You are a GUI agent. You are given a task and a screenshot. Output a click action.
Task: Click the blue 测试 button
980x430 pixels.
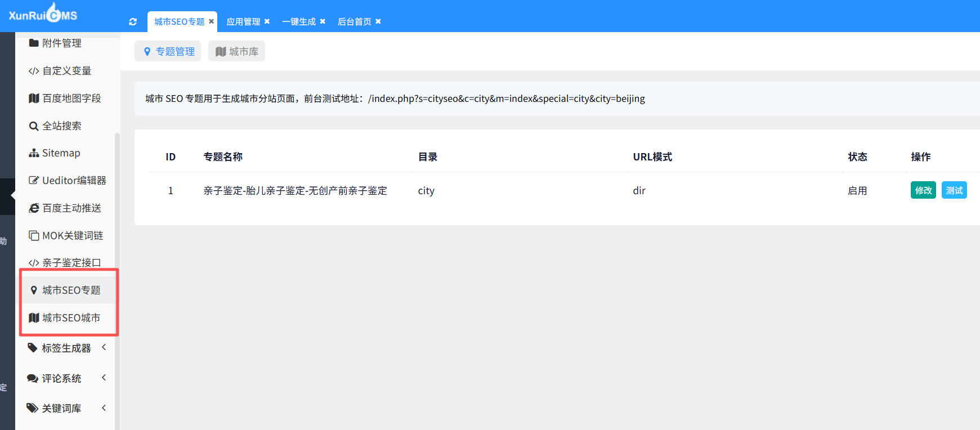954,190
